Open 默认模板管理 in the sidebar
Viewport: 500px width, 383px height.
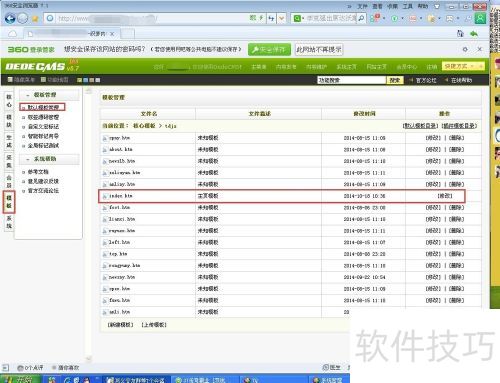pos(43,107)
